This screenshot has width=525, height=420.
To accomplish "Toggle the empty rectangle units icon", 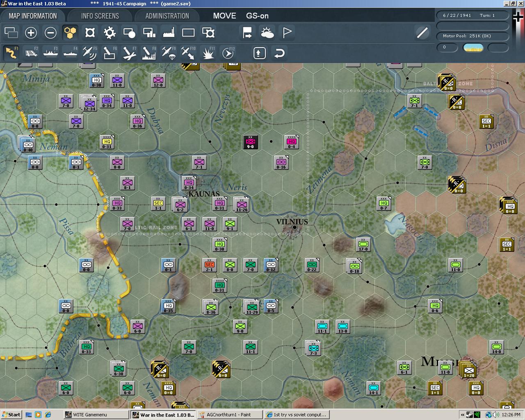I will coord(188,32).
